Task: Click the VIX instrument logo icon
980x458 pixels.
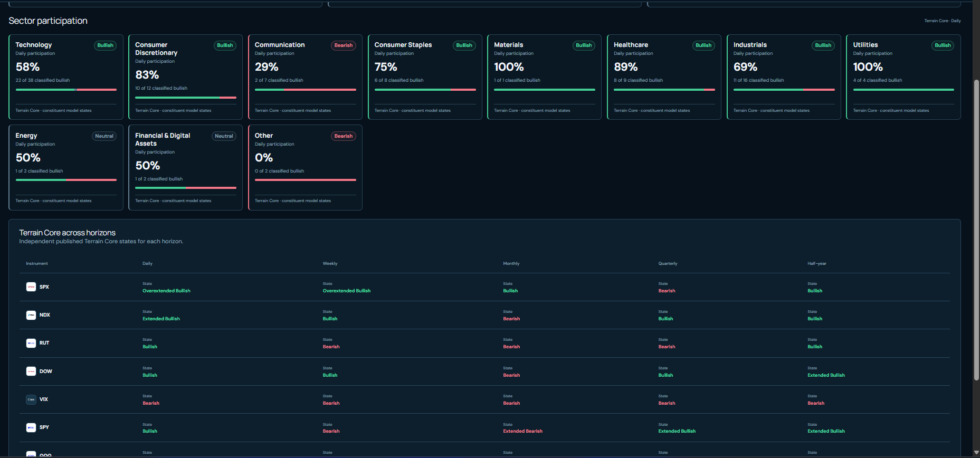Action: (x=31, y=399)
